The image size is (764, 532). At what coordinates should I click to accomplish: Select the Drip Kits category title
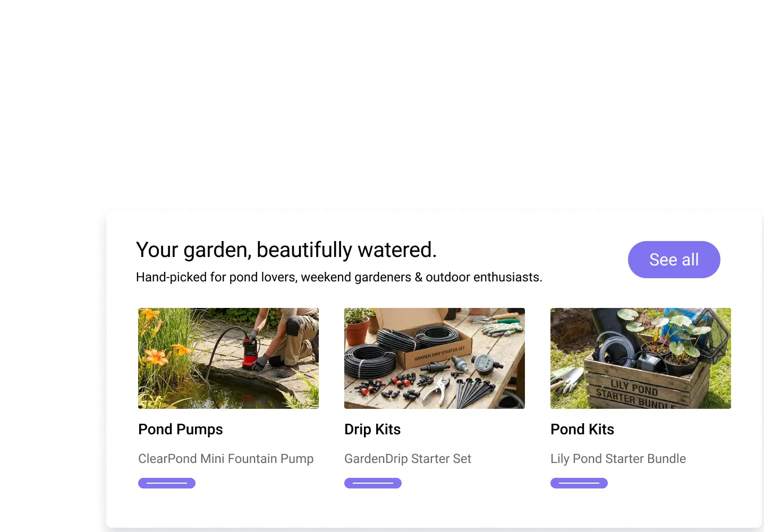tap(372, 429)
